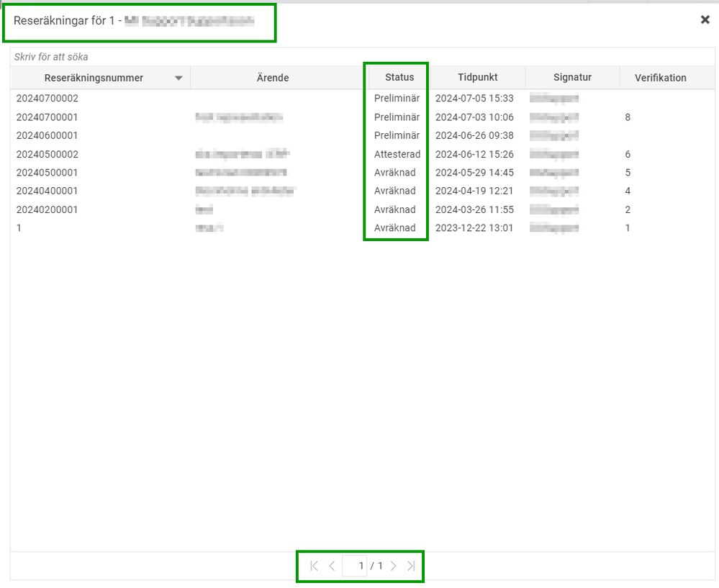The width and height of the screenshot is (719, 588).
Task: Jump to last page of results
Action: tap(411, 566)
